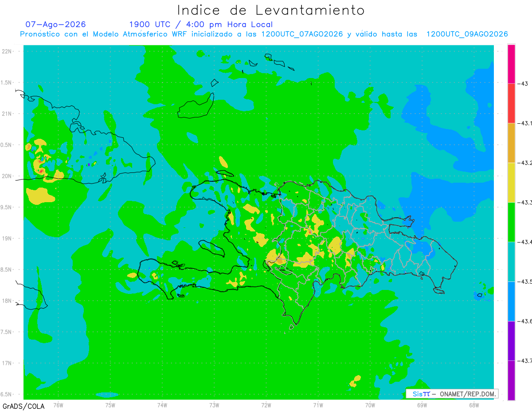Pick the orange color bar segment
532x411 pixels.
click(511, 143)
